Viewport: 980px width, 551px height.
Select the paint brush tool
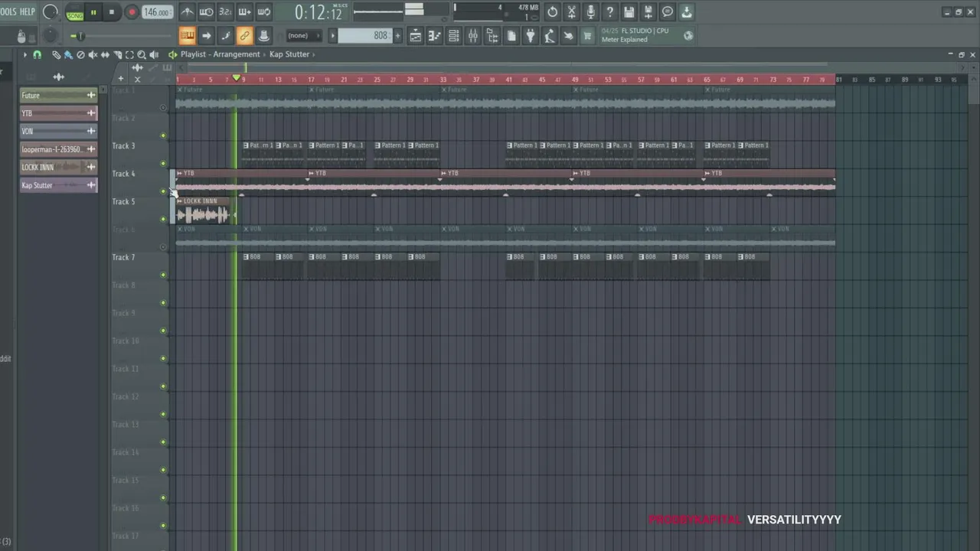tap(68, 54)
